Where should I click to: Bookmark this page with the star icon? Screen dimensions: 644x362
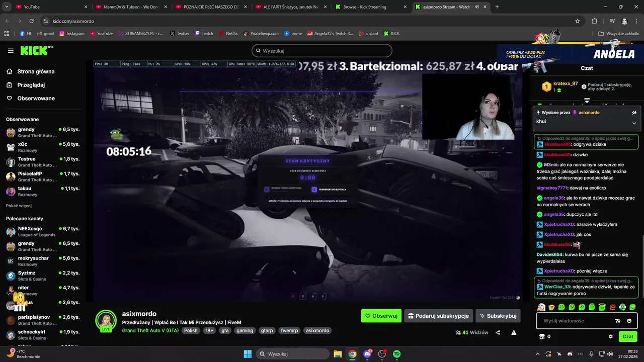[x=578, y=21]
